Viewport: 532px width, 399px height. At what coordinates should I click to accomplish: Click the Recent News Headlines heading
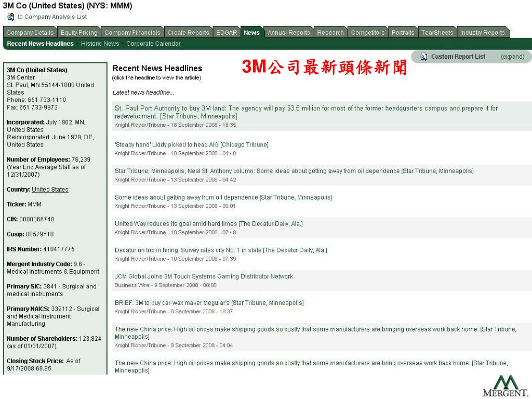pos(157,68)
